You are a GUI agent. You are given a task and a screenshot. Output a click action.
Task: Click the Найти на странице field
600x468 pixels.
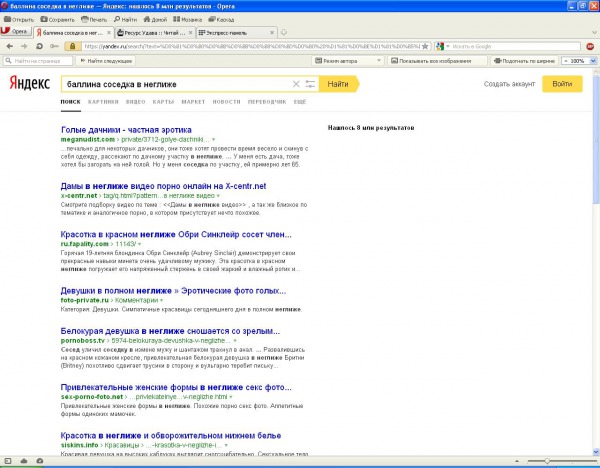[38, 61]
